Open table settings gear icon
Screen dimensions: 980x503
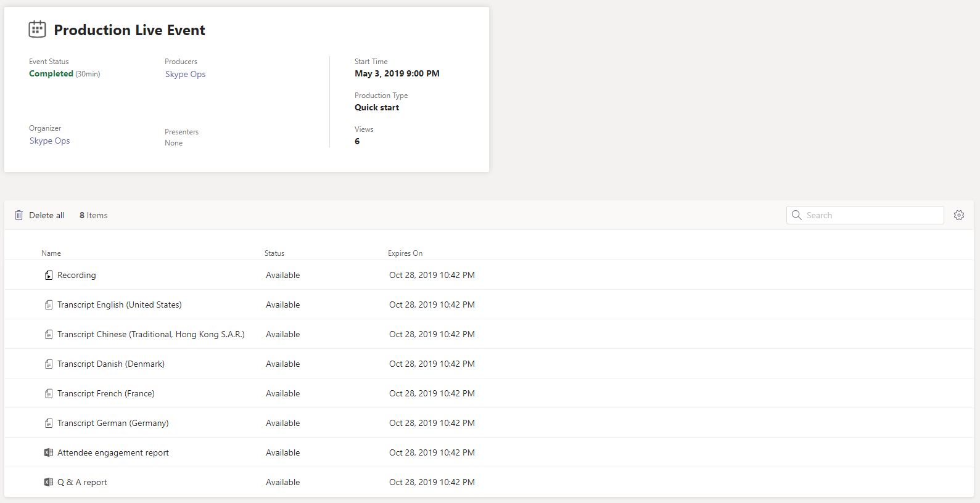(959, 215)
